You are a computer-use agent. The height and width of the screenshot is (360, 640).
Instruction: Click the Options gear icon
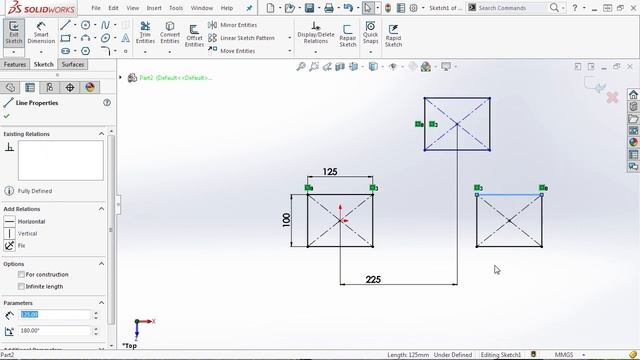pos(413,8)
